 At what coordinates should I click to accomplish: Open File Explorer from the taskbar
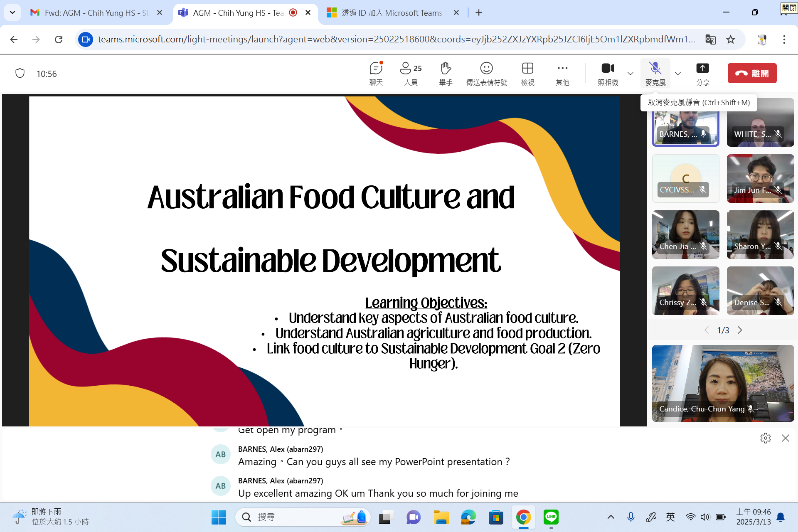pos(441,517)
